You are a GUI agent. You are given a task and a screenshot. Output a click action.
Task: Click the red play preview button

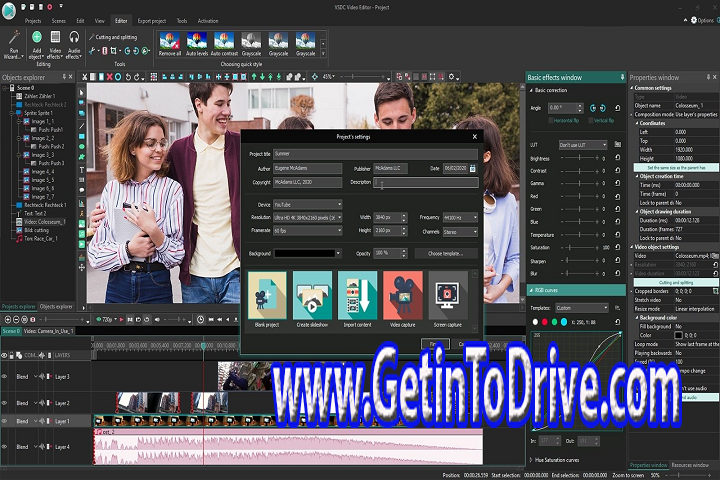click(121, 319)
